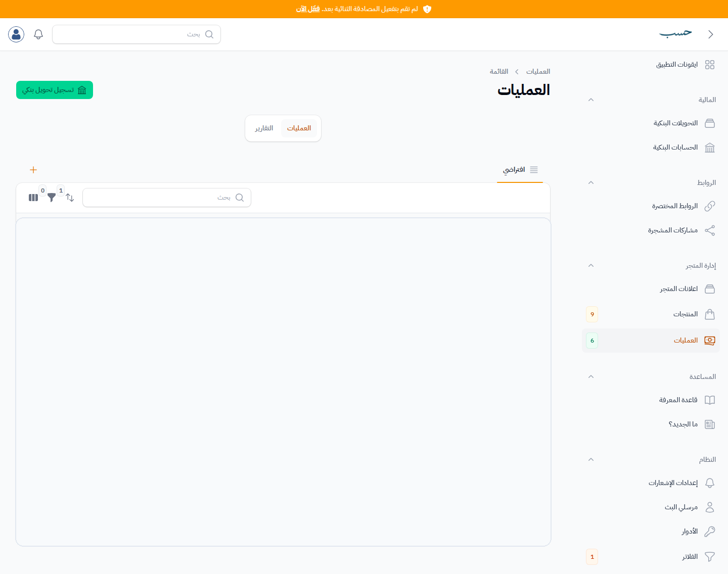Click the المنتجات badge showing 9
This screenshot has height=574, width=728.
[x=592, y=314]
